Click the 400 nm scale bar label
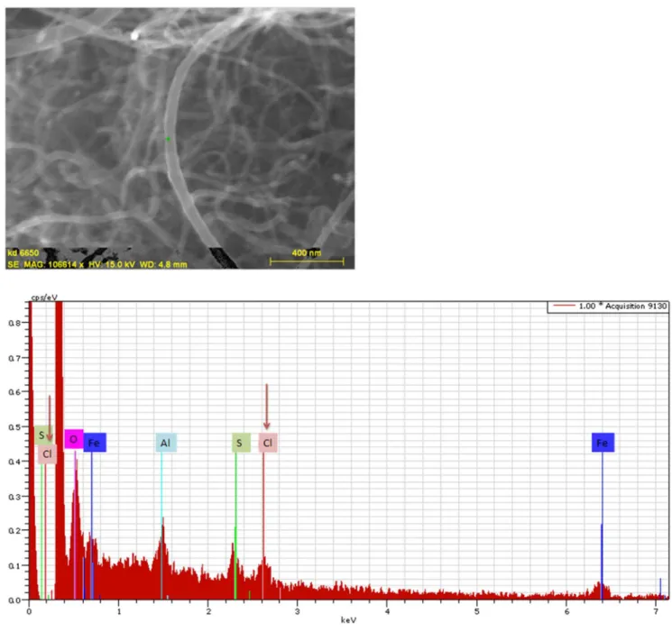This screenshot has height=632, width=672. tap(307, 252)
